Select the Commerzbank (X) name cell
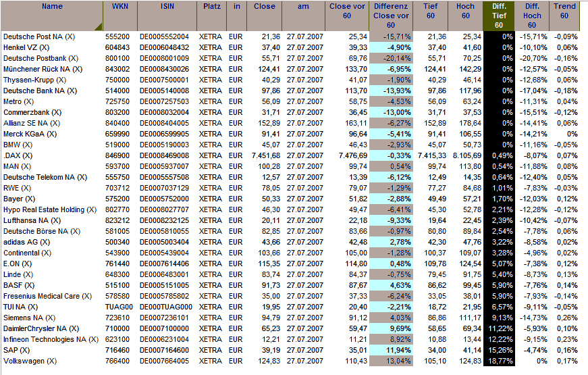 pyautogui.click(x=32, y=113)
